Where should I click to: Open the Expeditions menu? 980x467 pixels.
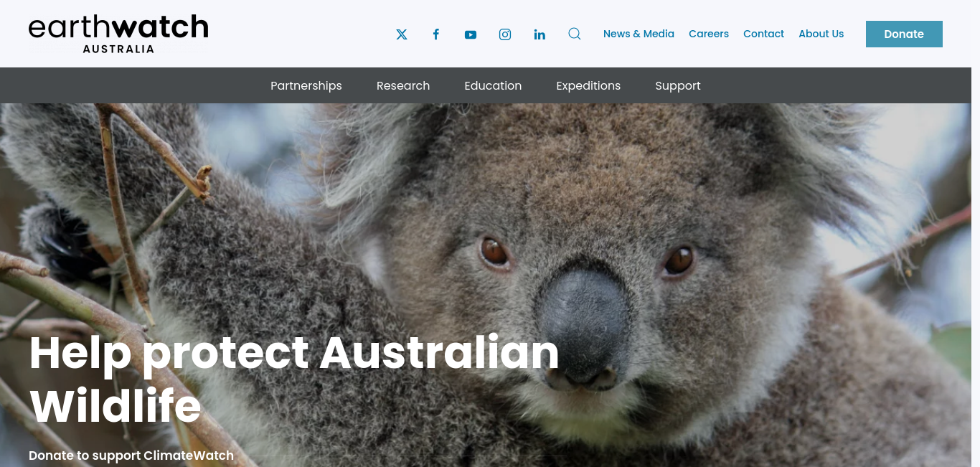coord(588,85)
